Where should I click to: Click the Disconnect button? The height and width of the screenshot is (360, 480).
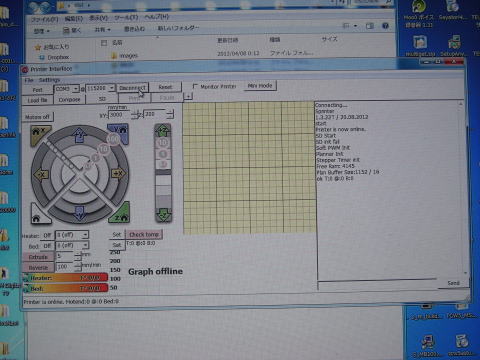(132, 88)
